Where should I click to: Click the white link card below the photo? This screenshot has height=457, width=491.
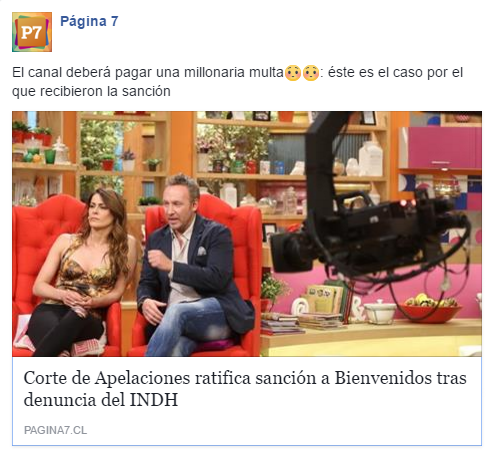click(247, 401)
